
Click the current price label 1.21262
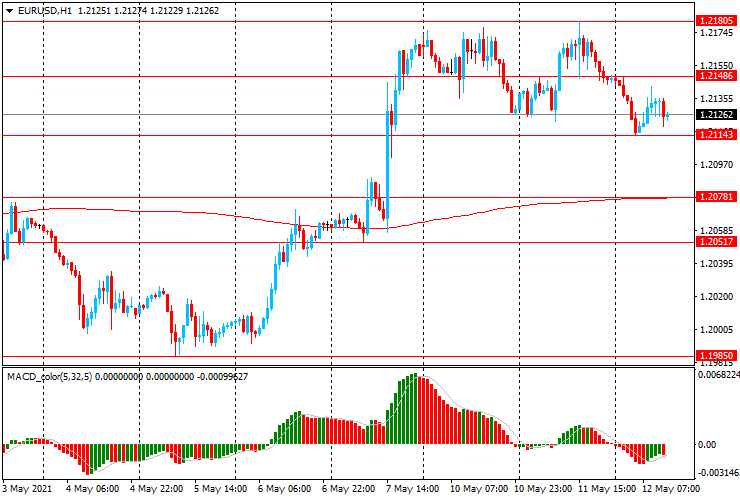[x=716, y=115]
